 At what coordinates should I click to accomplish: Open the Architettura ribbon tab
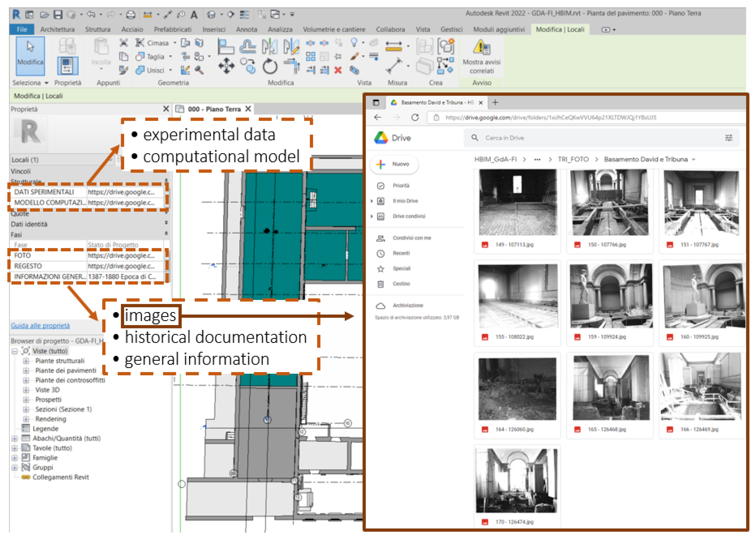[57, 30]
